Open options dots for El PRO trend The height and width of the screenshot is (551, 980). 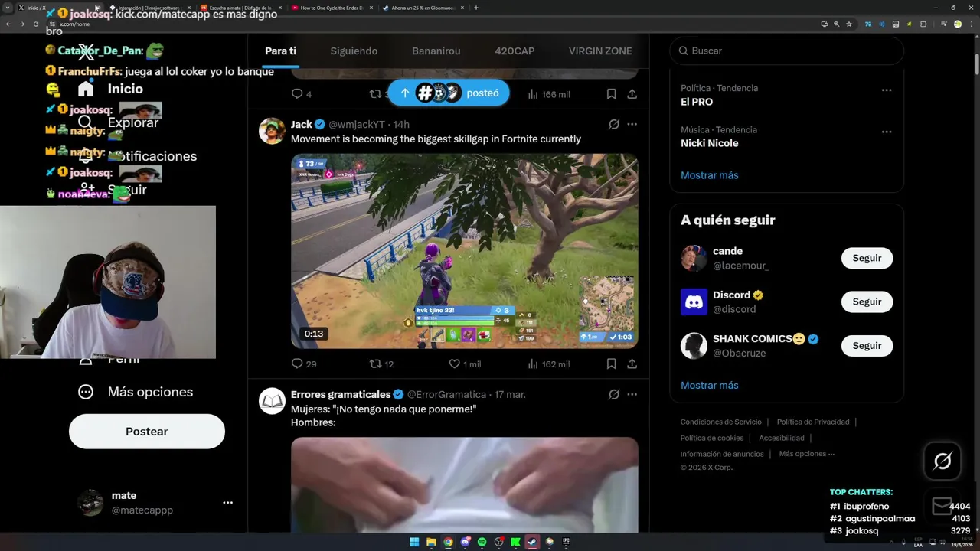click(886, 90)
